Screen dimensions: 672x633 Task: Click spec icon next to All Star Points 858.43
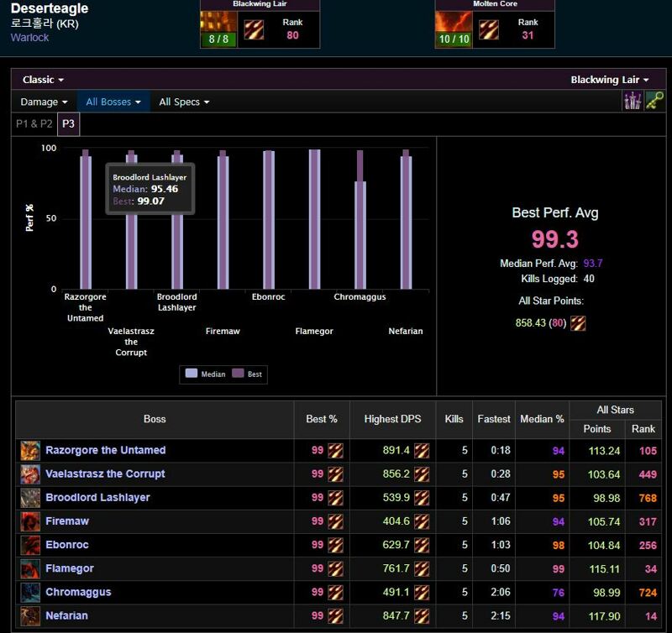click(578, 323)
